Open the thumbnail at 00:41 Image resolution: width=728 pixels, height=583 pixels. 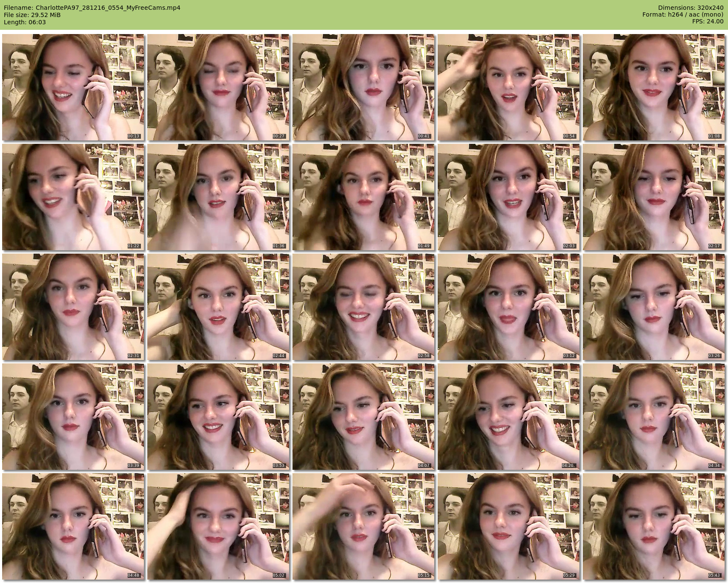pos(364,87)
